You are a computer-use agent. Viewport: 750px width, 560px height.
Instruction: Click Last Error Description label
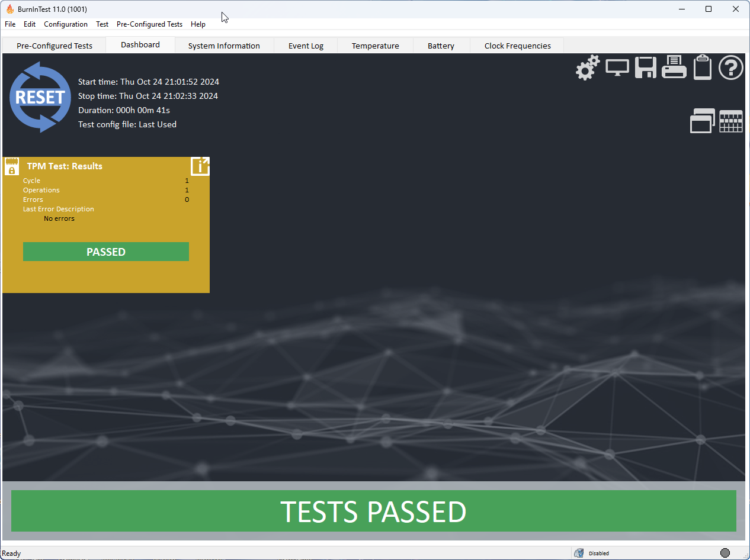pyautogui.click(x=59, y=209)
